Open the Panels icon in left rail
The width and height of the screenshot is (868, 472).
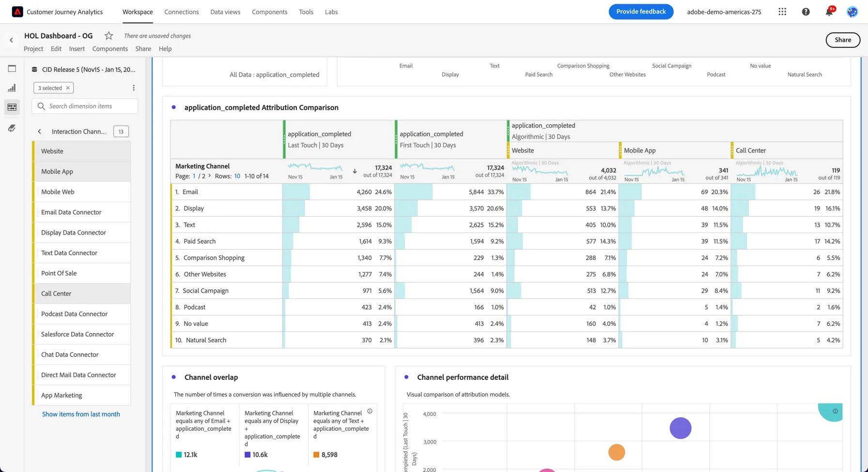tap(12, 68)
